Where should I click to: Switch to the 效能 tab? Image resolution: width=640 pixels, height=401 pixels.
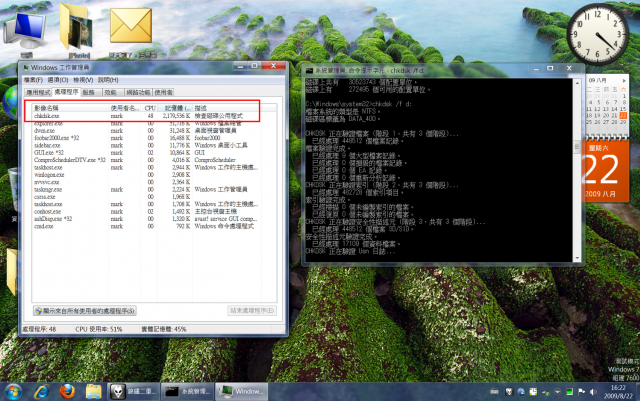point(111,93)
